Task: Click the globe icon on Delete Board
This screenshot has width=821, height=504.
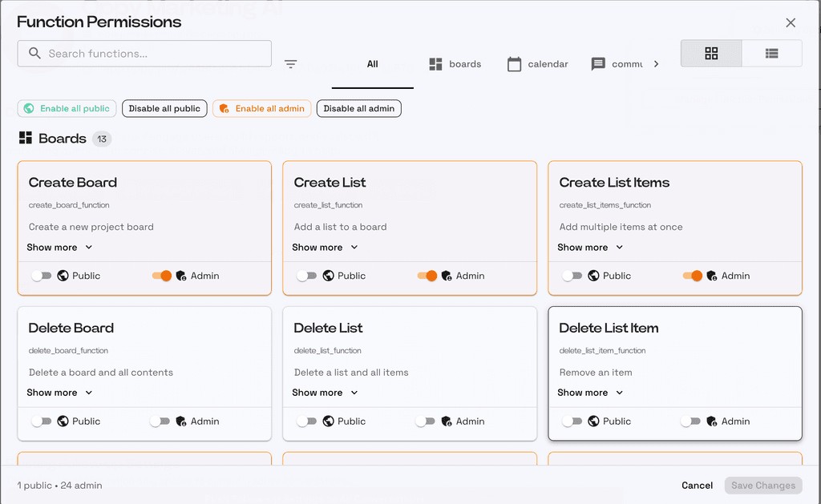Action: pos(63,421)
